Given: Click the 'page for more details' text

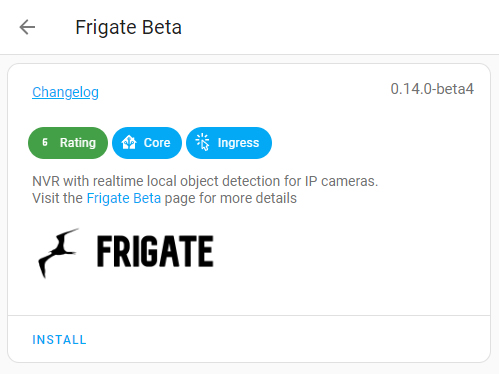Looking at the screenshot, I should pyautogui.click(x=231, y=198).
